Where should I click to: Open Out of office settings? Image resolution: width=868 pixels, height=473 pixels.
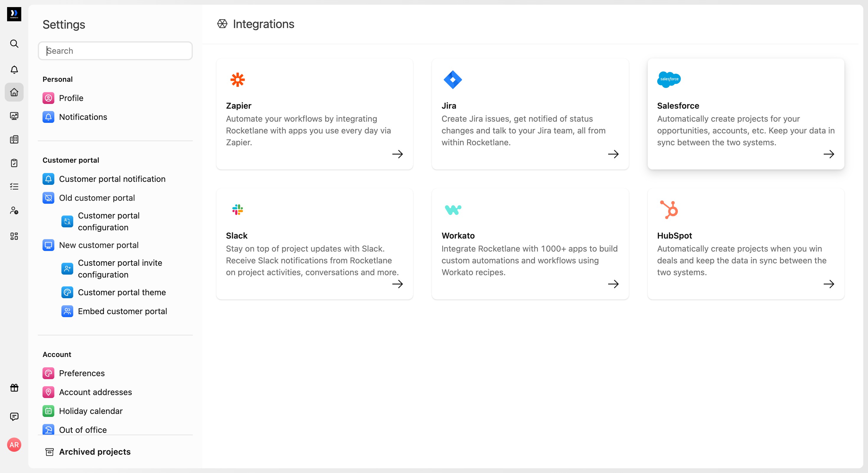tap(75, 430)
